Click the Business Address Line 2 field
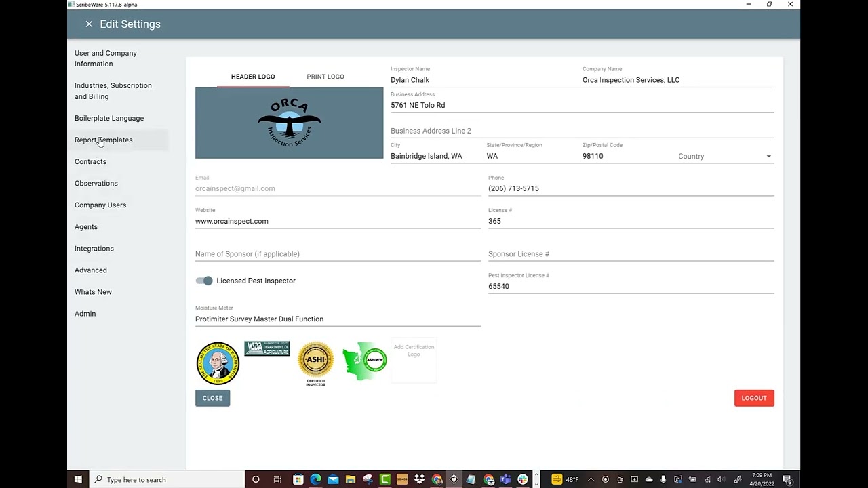868x488 pixels. point(582,131)
